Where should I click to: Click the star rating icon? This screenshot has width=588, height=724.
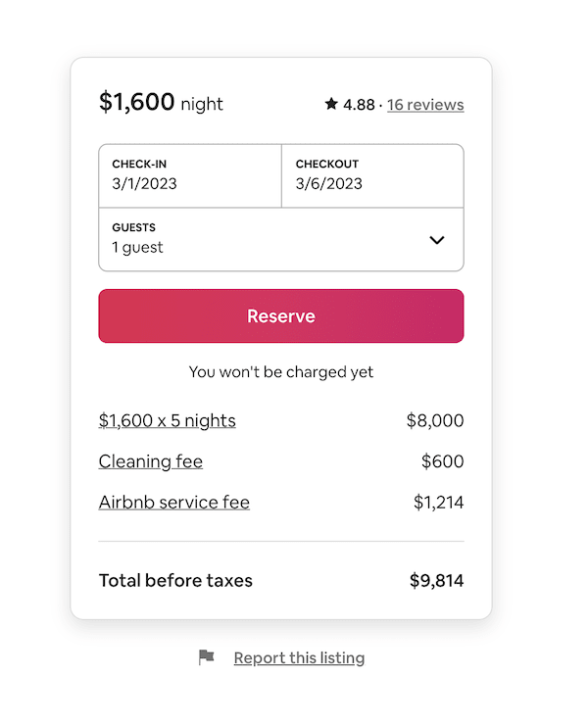pyautogui.click(x=331, y=104)
